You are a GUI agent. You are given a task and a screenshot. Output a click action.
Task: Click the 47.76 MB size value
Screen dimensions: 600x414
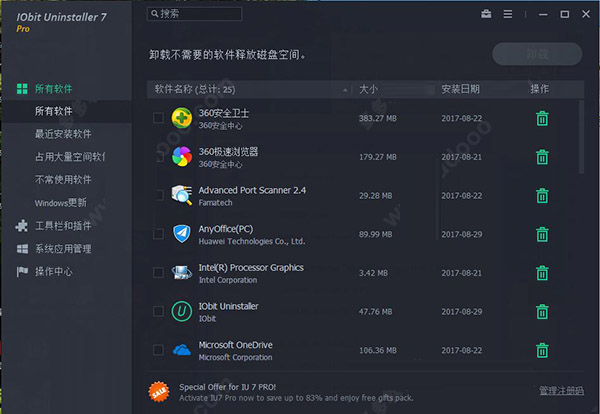[x=375, y=311]
